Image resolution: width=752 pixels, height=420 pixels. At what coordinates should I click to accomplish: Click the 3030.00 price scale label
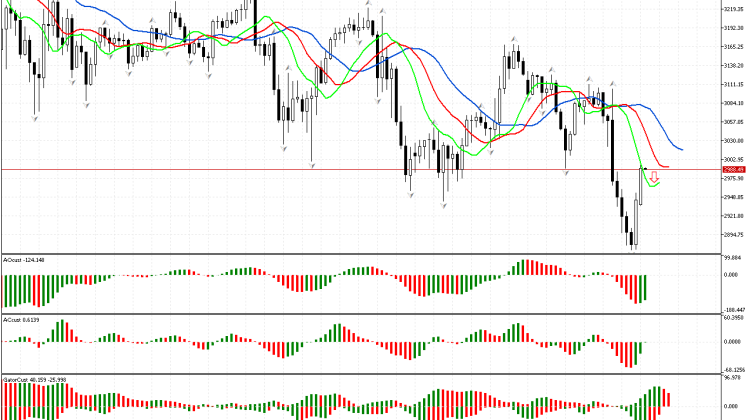[x=734, y=141]
